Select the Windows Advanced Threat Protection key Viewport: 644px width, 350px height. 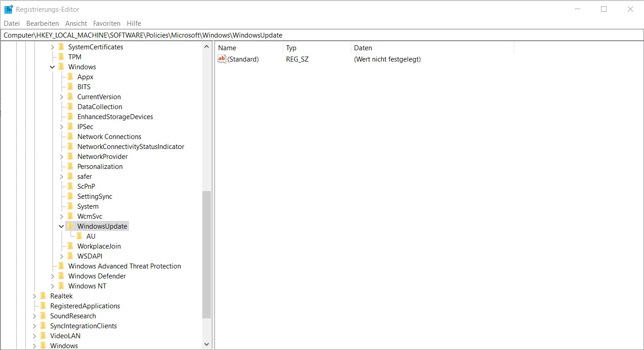click(x=124, y=266)
